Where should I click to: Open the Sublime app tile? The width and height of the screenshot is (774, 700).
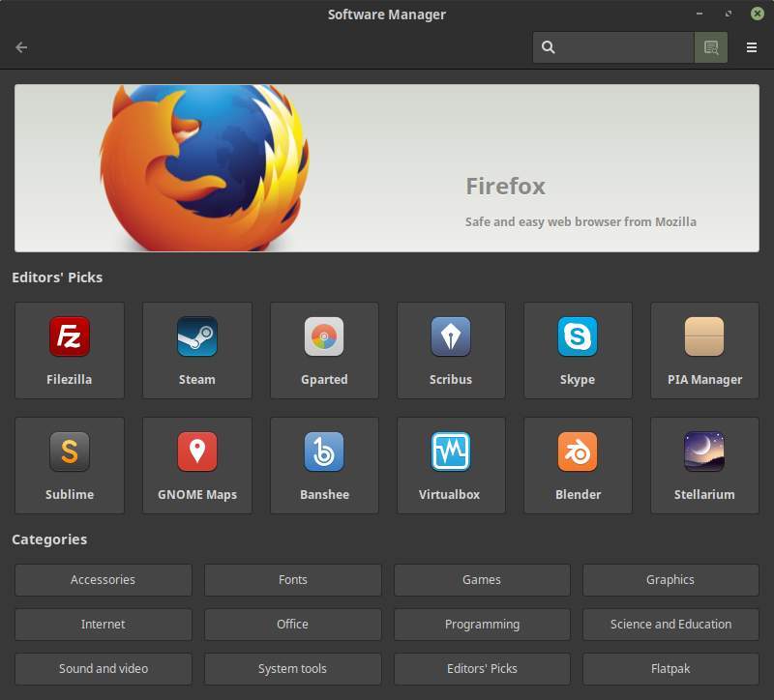pyautogui.click(x=69, y=465)
